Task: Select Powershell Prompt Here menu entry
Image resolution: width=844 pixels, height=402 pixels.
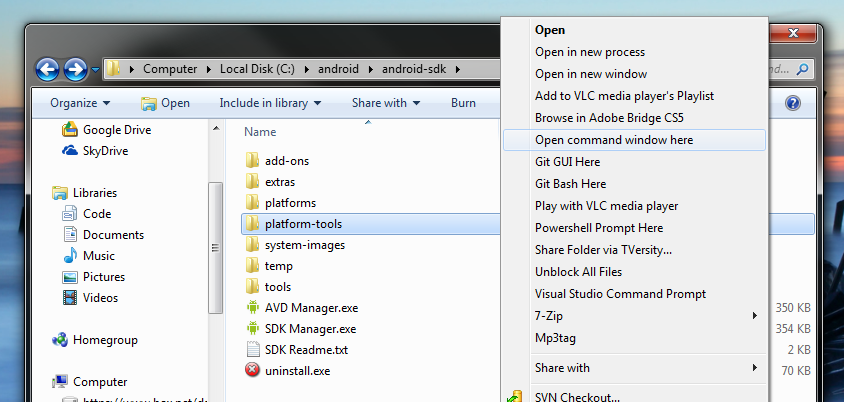Action: click(x=598, y=228)
